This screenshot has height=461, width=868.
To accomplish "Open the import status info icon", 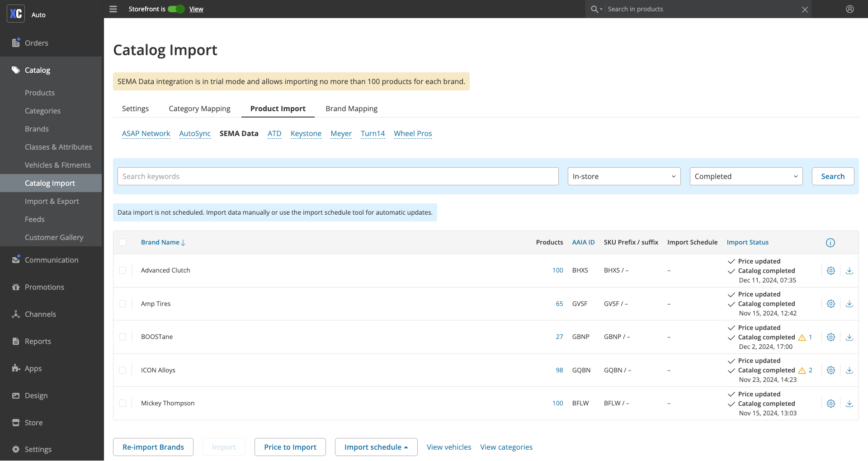I will [830, 243].
